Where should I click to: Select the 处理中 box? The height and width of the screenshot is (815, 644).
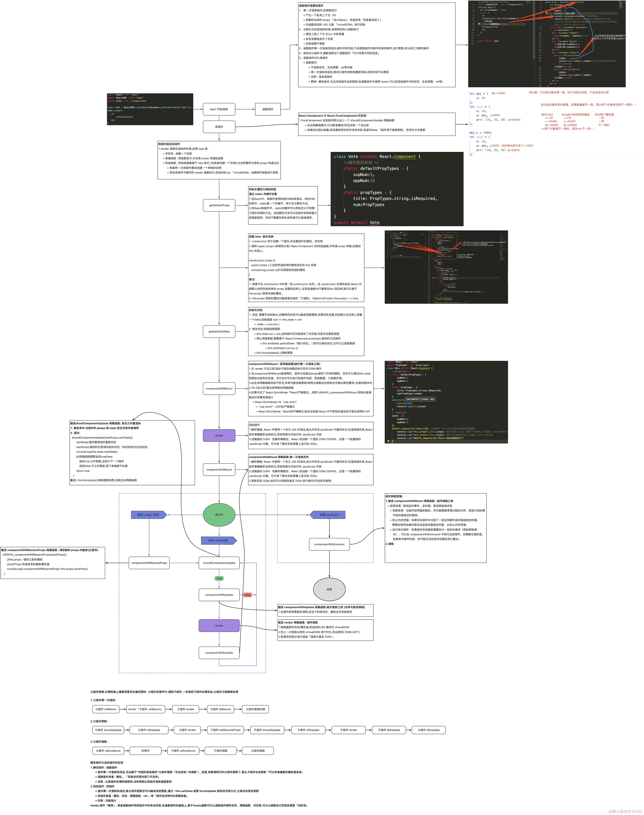(145, 751)
